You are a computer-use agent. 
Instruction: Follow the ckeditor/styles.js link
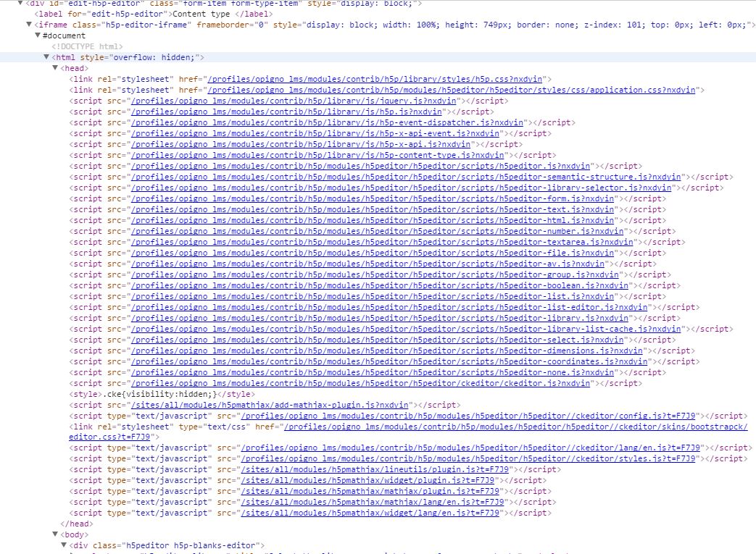[468, 458]
